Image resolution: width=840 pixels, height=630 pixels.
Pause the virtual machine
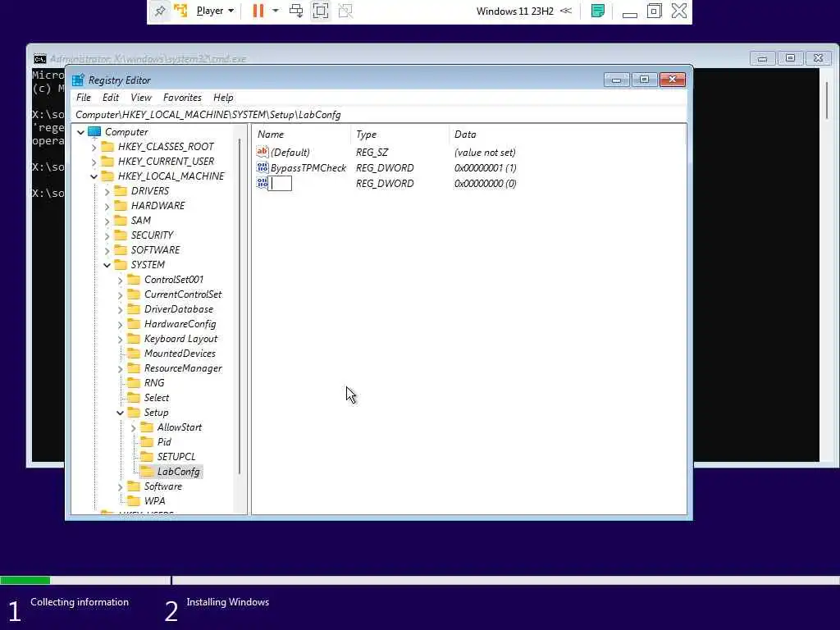258,11
